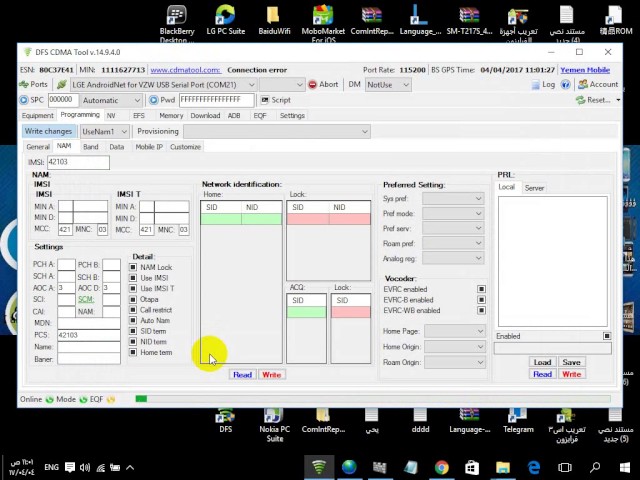Open SPC Automatic mode dropdown

(111, 100)
